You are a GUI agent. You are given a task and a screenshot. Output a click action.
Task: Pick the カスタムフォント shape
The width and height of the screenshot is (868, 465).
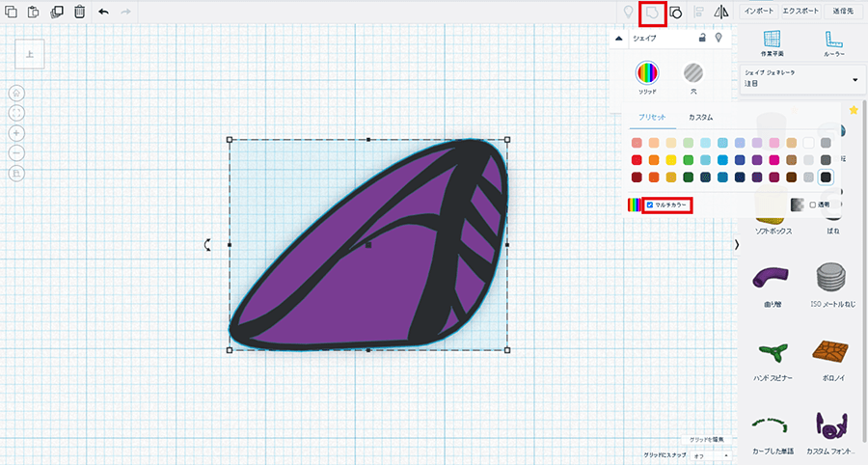(x=832, y=433)
